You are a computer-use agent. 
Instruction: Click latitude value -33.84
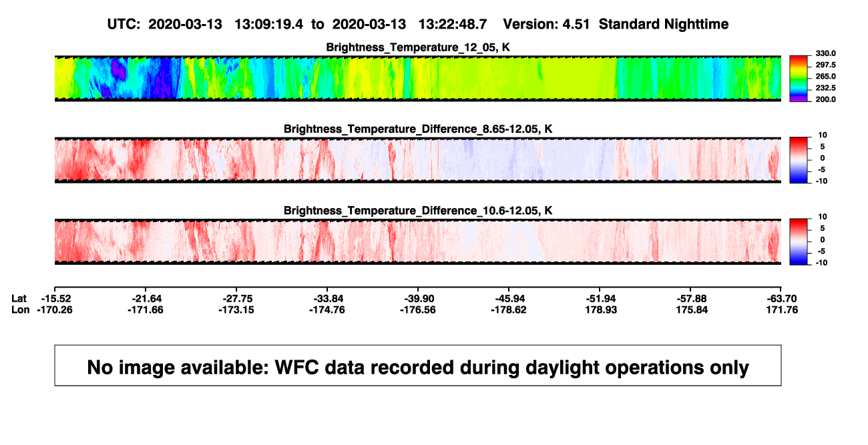tap(328, 298)
